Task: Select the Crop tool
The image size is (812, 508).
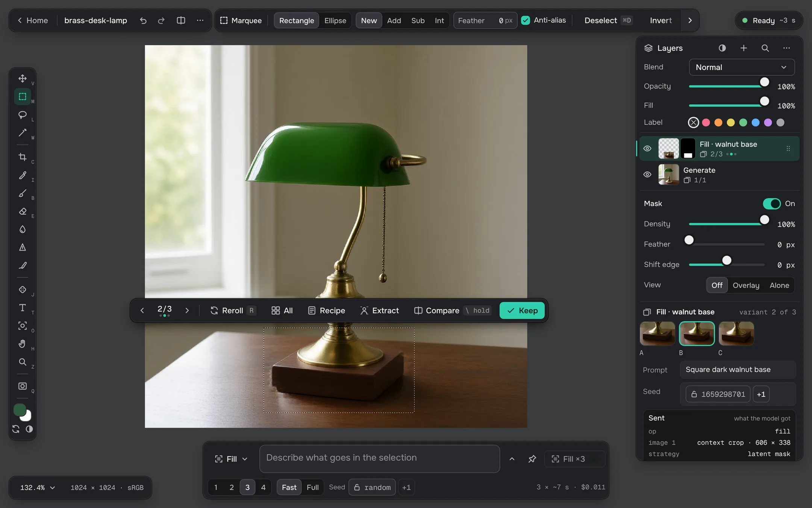Action: (x=22, y=157)
